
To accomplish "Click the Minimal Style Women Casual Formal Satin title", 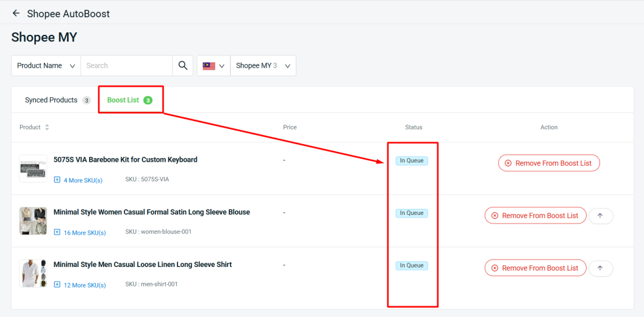I will click(152, 212).
